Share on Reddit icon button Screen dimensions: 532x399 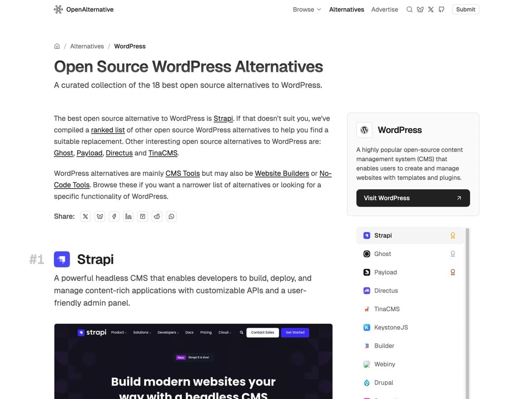pyautogui.click(x=157, y=216)
